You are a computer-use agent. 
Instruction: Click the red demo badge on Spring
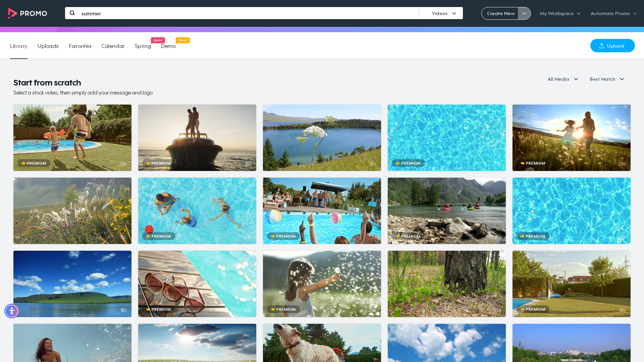click(158, 40)
